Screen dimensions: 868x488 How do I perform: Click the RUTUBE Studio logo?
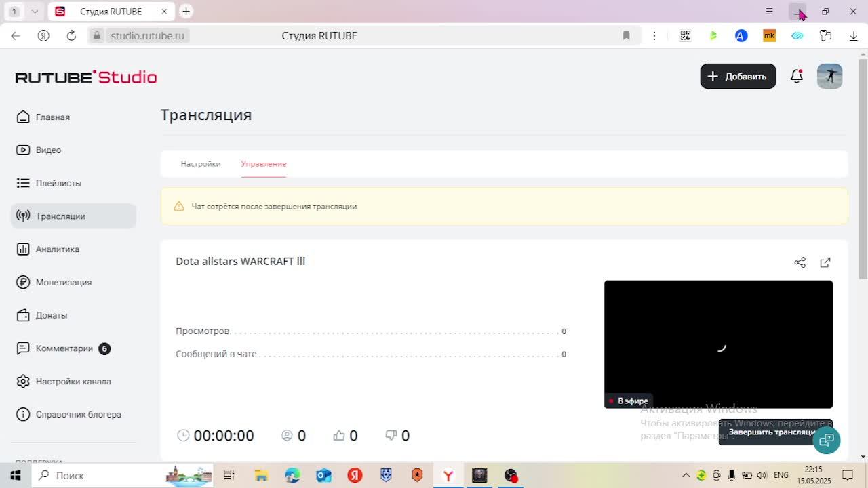(86, 77)
